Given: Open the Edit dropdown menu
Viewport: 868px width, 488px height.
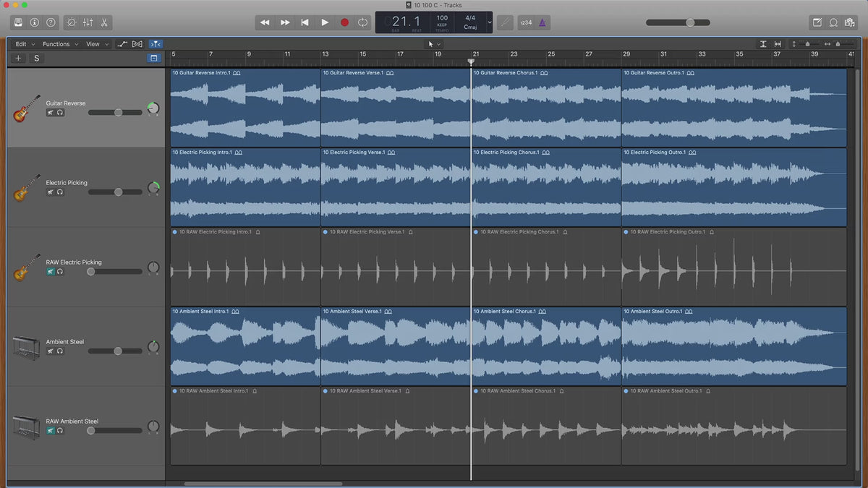Looking at the screenshot, I should (25, 44).
